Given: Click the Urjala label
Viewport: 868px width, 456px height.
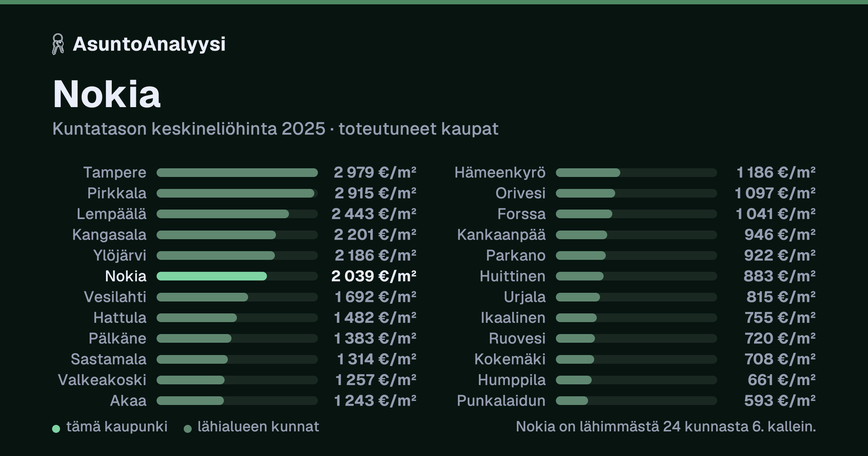Looking at the screenshot, I should coord(525,297).
